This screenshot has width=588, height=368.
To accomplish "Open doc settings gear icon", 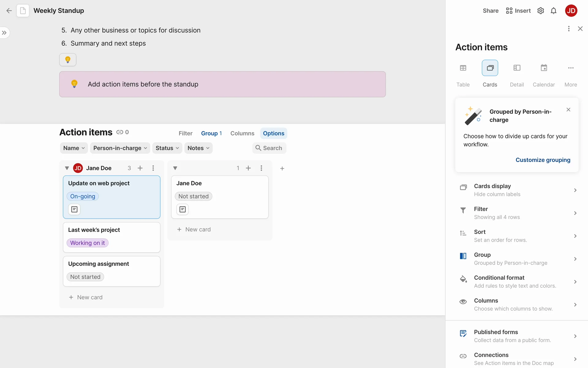I will pyautogui.click(x=541, y=11).
